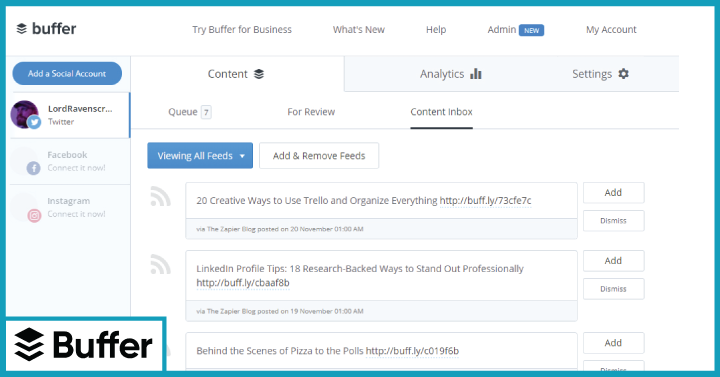The height and width of the screenshot is (377, 720).
Task: Click the gear icon next to Settings
Action: (623, 73)
